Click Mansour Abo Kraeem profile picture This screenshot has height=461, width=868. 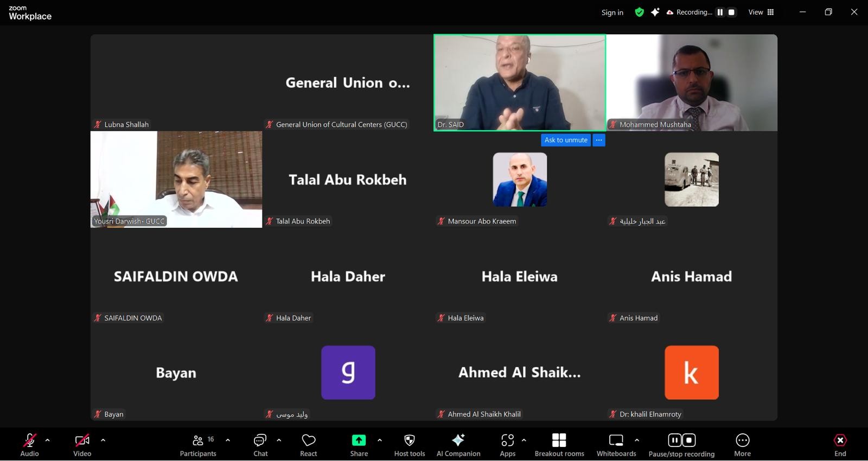click(520, 180)
